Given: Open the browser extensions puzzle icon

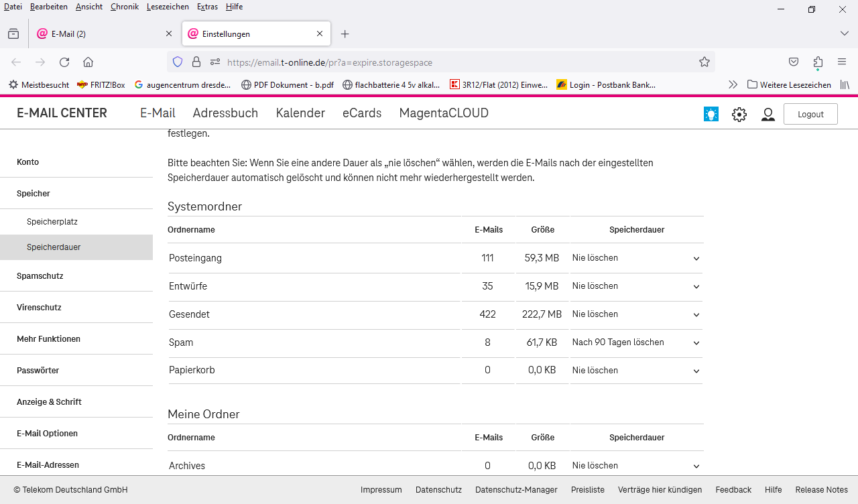Looking at the screenshot, I should (x=818, y=62).
